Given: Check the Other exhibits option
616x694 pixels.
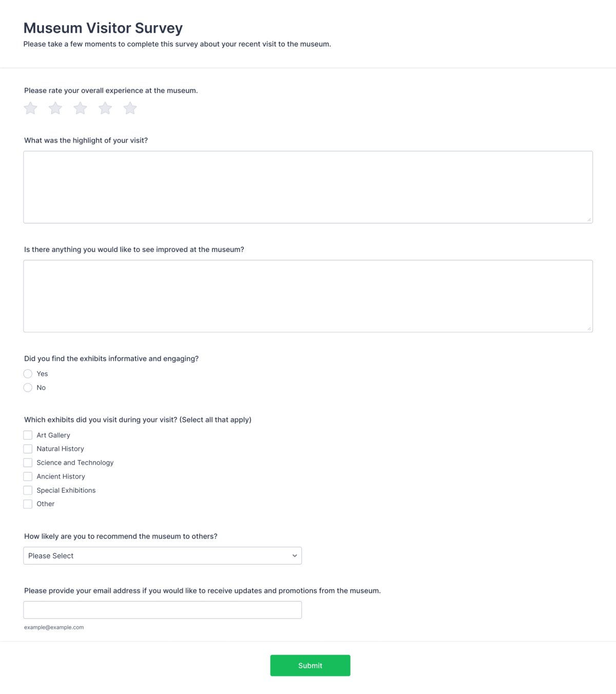Looking at the screenshot, I should click(x=28, y=504).
